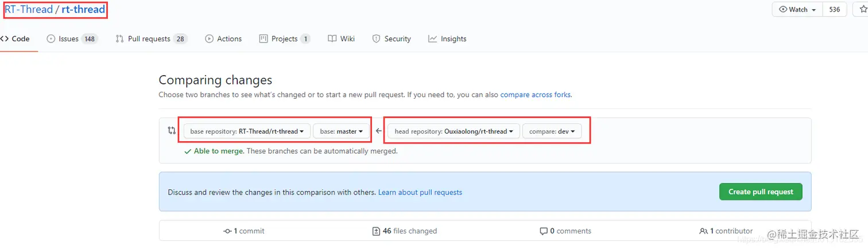Click the watchers count 536

click(x=835, y=10)
